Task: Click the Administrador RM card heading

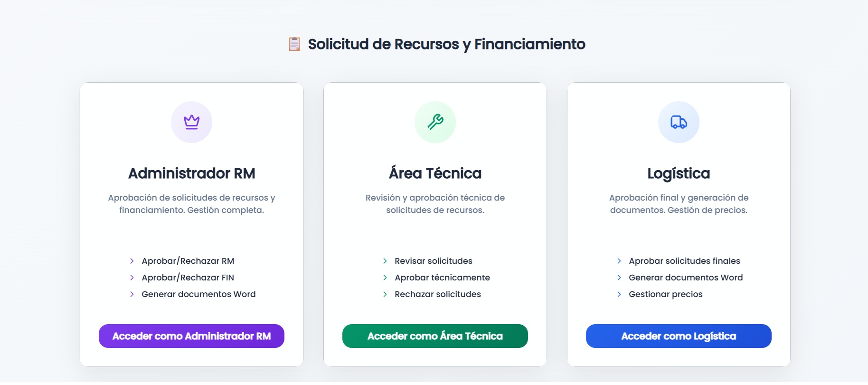Action: tap(191, 173)
